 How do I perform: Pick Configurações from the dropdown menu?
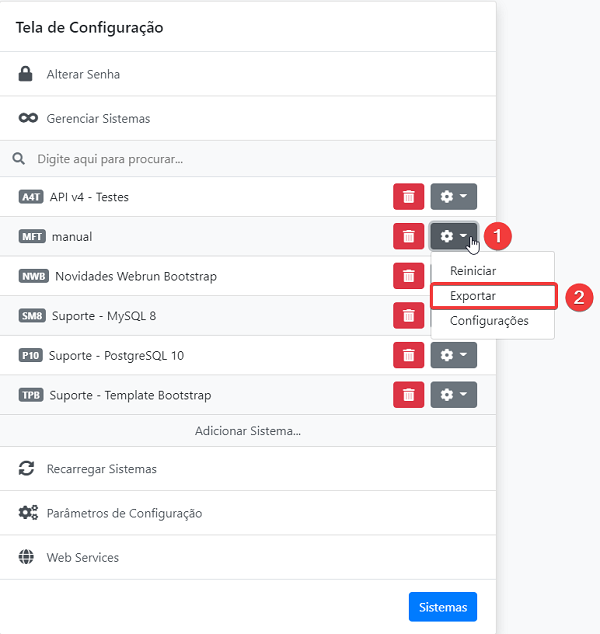click(x=489, y=321)
